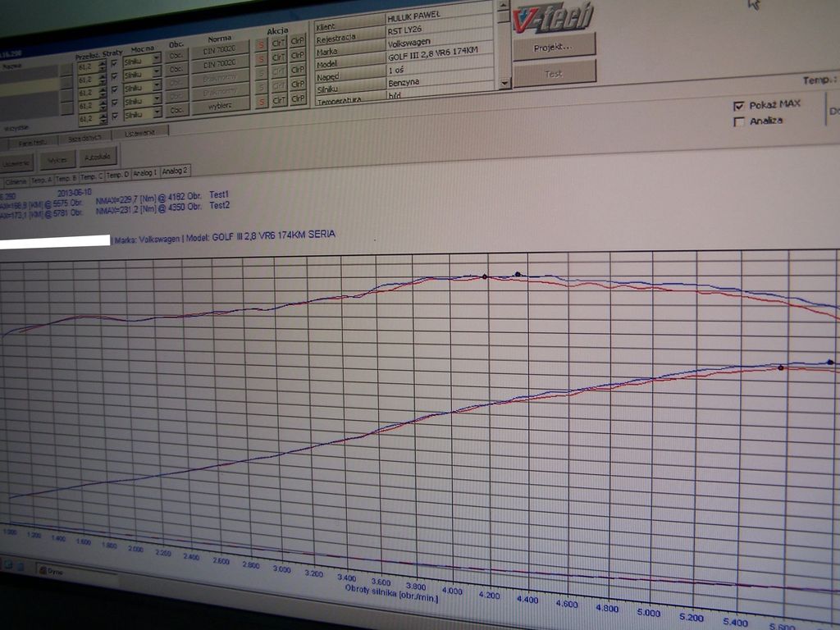Click the red S button in first row
Viewport: 840px width, 630px height.
point(261,45)
